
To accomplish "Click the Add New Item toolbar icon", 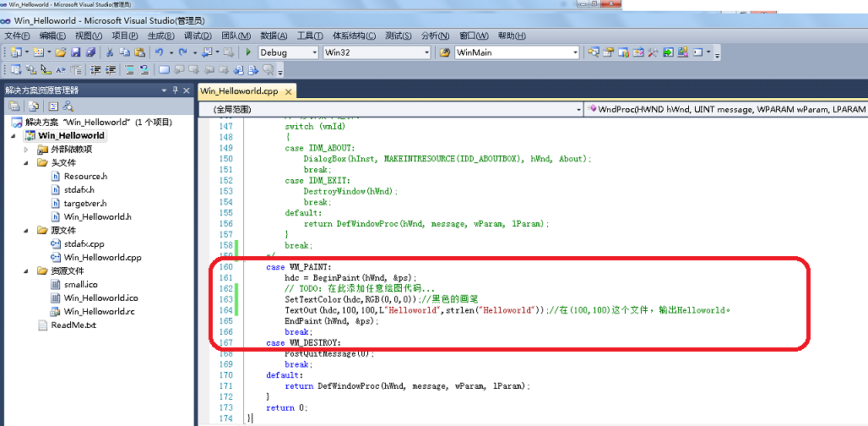I will 38,52.
